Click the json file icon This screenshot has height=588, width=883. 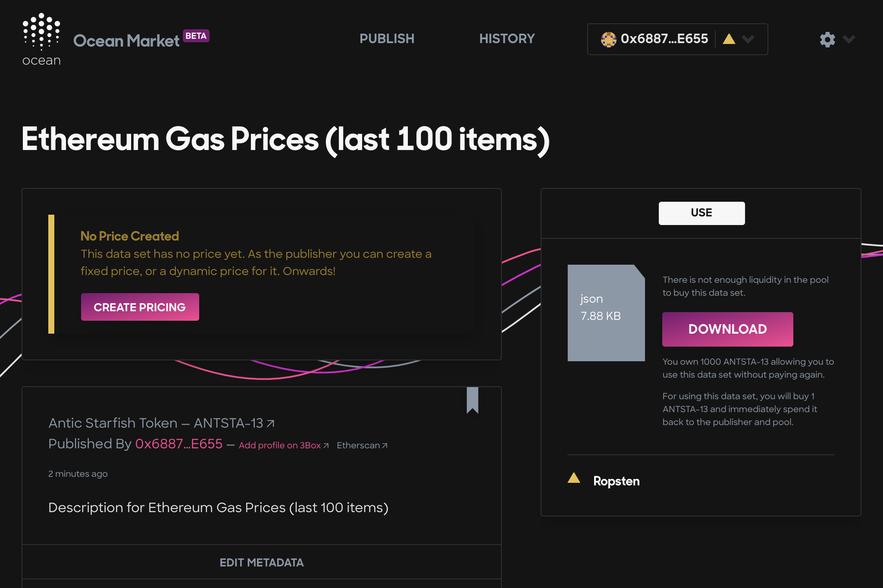click(606, 313)
